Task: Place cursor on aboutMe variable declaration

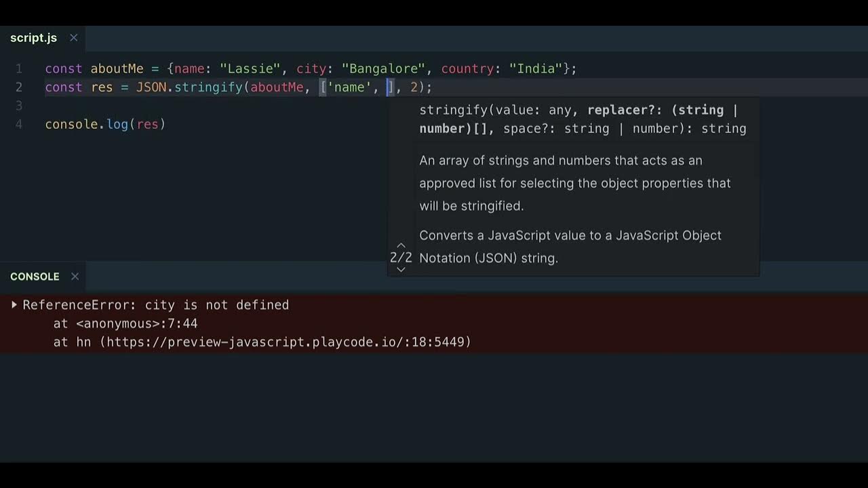Action: pyautogui.click(x=117, y=69)
